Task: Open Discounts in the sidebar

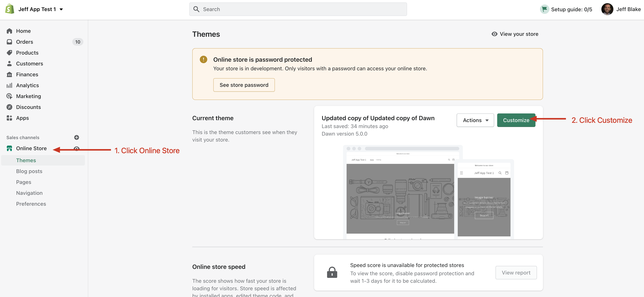Action: pos(29,107)
